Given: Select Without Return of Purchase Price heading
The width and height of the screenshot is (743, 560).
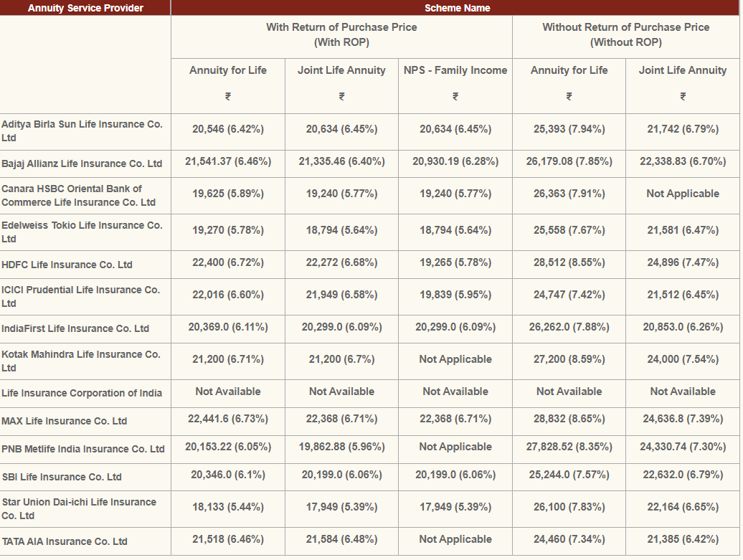Looking at the screenshot, I should click(x=626, y=34).
